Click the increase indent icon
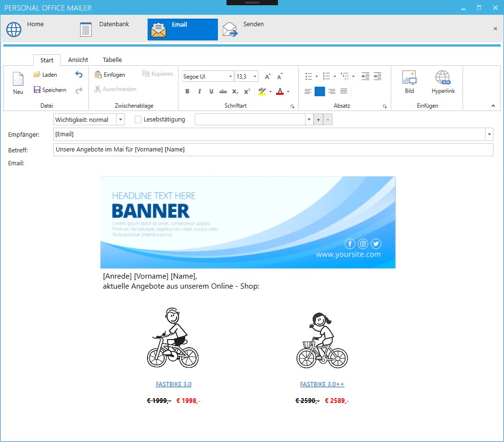This screenshot has height=442, width=504. click(377, 76)
